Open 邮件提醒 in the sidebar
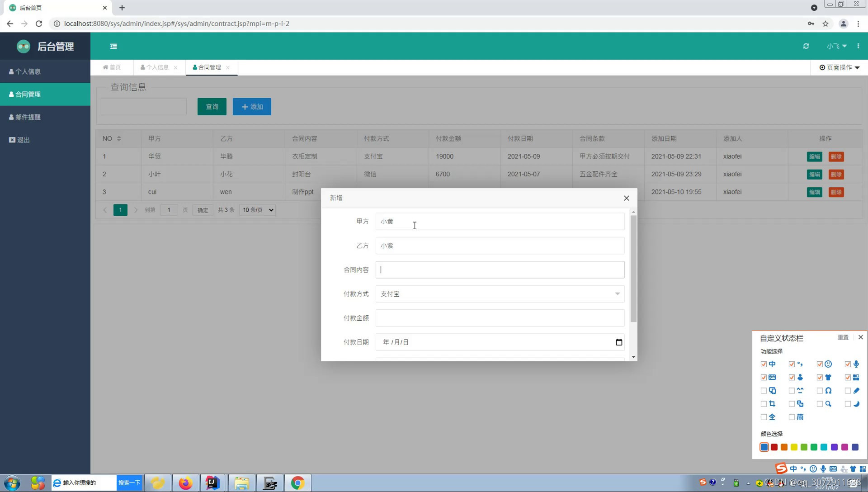Screen dimensions: 868x492 45,117
